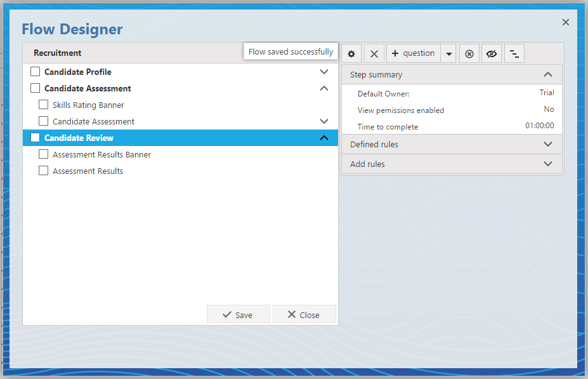Click the indent hierarchy toolbar icon

click(514, 54)
